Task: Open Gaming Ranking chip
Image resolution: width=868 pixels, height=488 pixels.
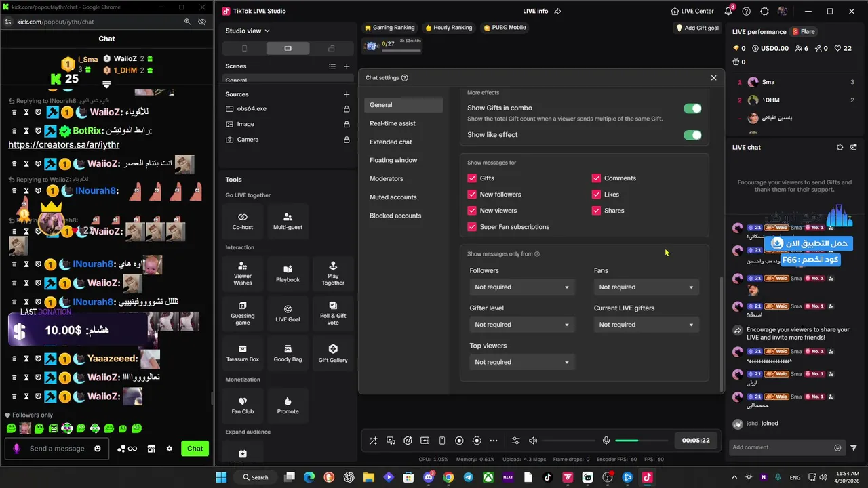Action: pyautogui.click(x=389, y=28)
